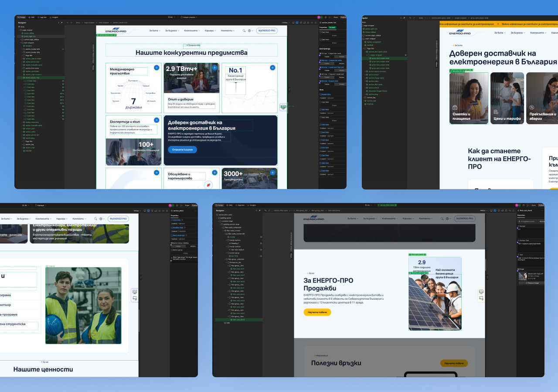Image resolution: width=558 pixels, height=392 pixels.
Task: Switch to CMS tab in top-left window
Action: pos(32,17)
